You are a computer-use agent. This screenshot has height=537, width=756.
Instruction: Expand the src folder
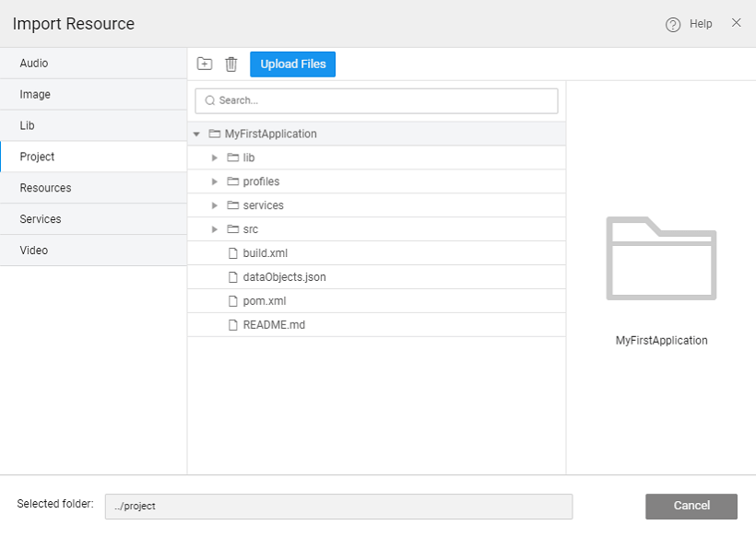(214, 228)
